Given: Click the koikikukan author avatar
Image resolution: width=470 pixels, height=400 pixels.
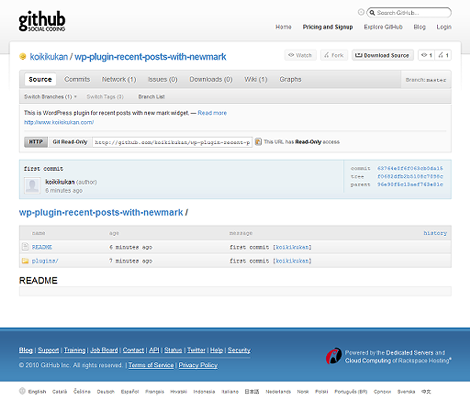Looking at the screenshot, I should point(32,186).
